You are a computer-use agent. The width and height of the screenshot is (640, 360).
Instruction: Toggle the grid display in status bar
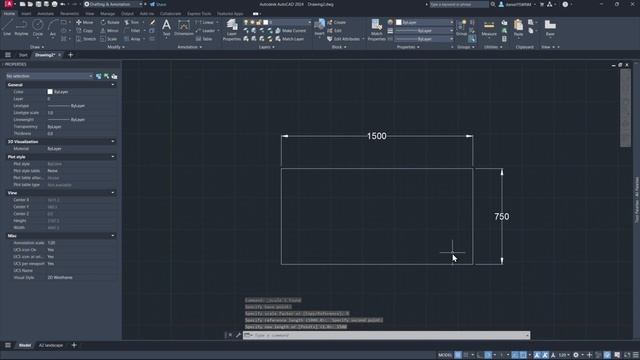pos(458,355)
